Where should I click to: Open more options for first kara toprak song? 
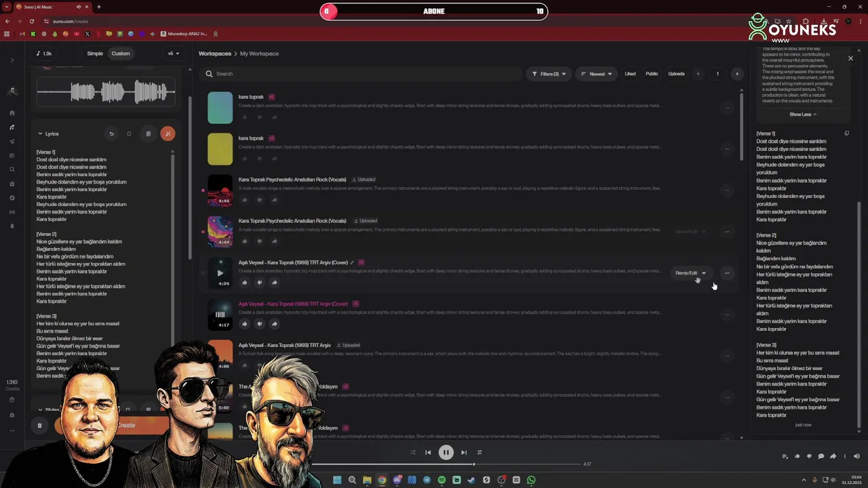click(727, 108)
